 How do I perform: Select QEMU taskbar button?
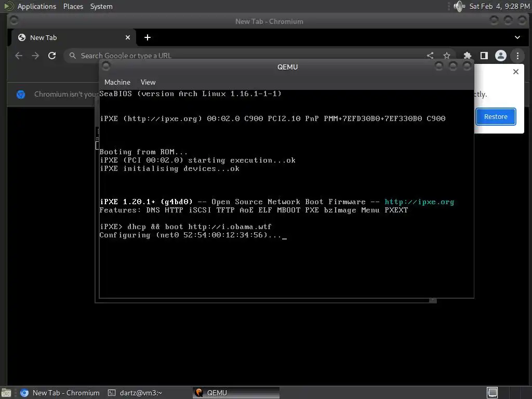[x=236, y=393]
